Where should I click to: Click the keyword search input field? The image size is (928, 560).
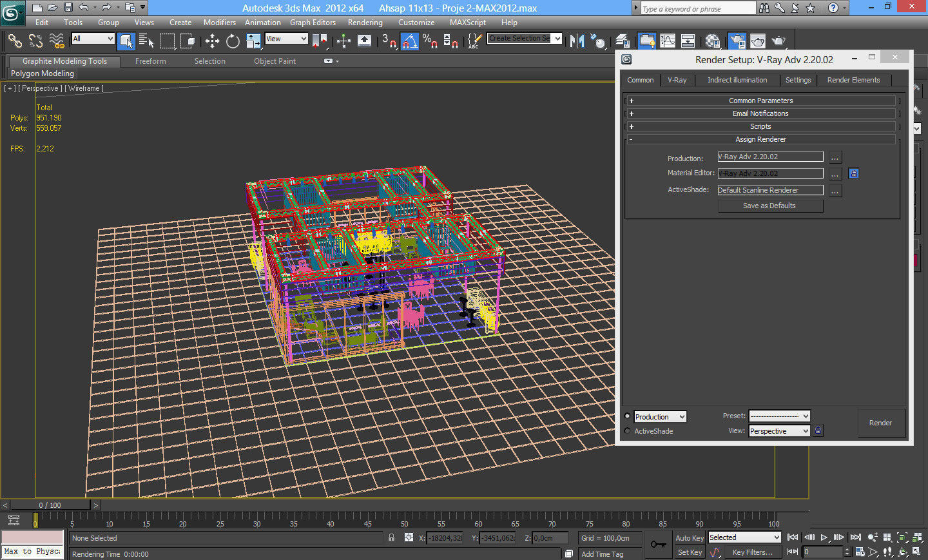pos(697,8)
